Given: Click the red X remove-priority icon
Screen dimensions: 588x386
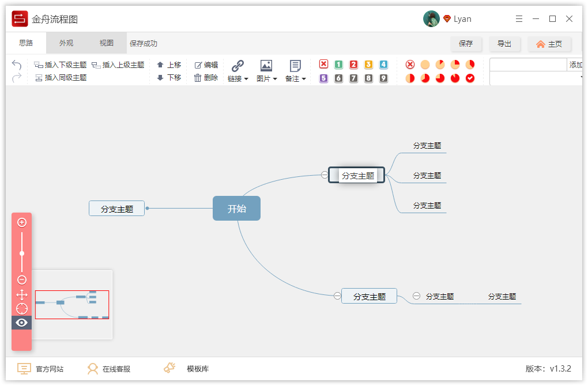Looking at the screenshot, I should click(323, 65).
